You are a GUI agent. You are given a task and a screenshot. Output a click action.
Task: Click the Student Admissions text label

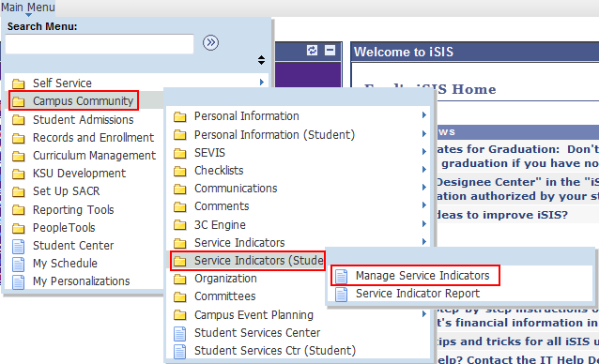tap(84, 120)
